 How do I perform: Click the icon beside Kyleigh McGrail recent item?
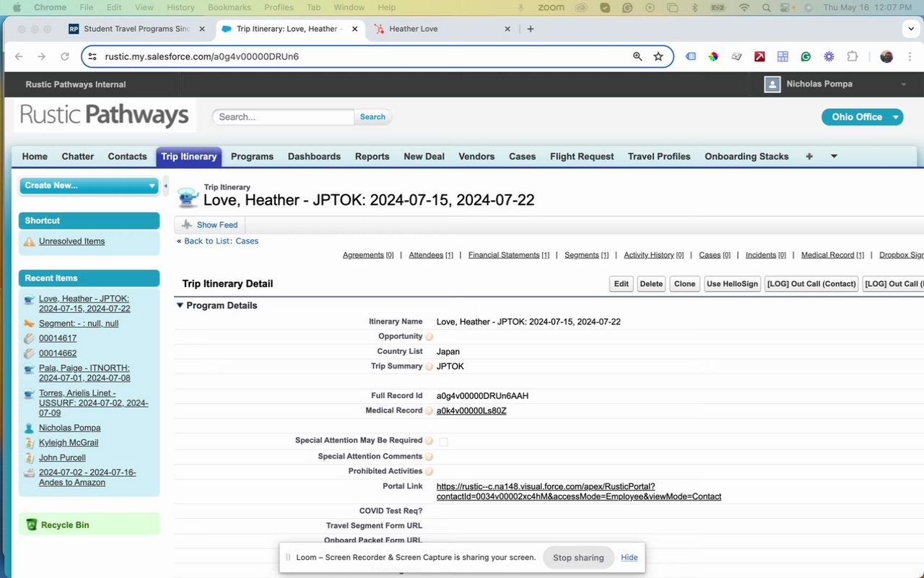pyautogui.click(x=29, y=443)
